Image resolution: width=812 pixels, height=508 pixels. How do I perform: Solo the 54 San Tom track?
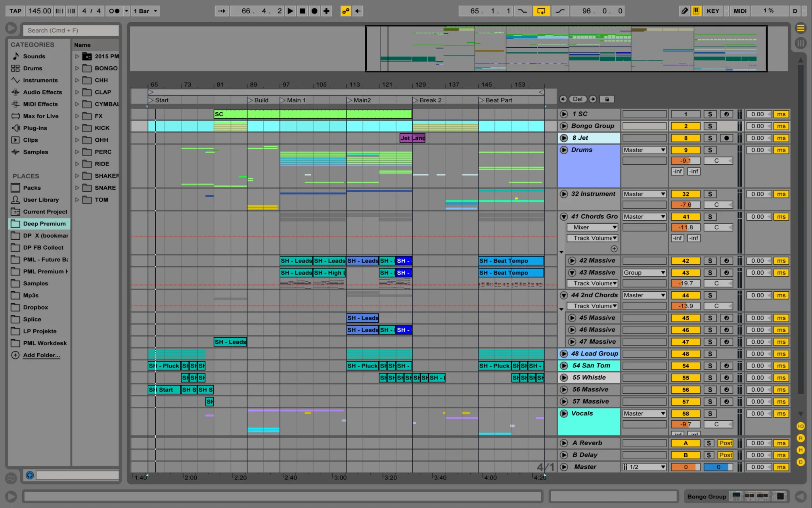click(x=710, y=366)
